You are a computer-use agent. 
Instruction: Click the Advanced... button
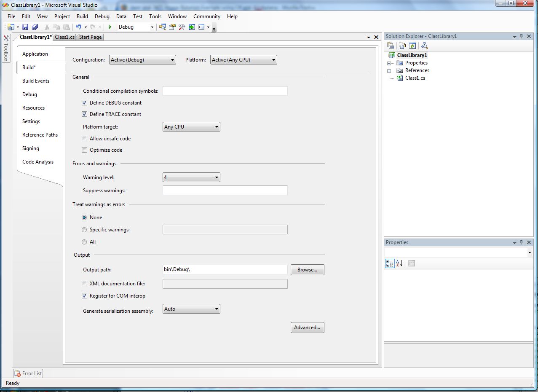coord(308,328)
